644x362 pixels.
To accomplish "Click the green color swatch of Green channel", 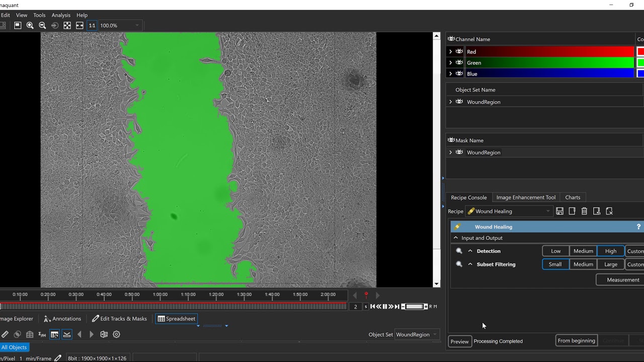I will (640, 62).
